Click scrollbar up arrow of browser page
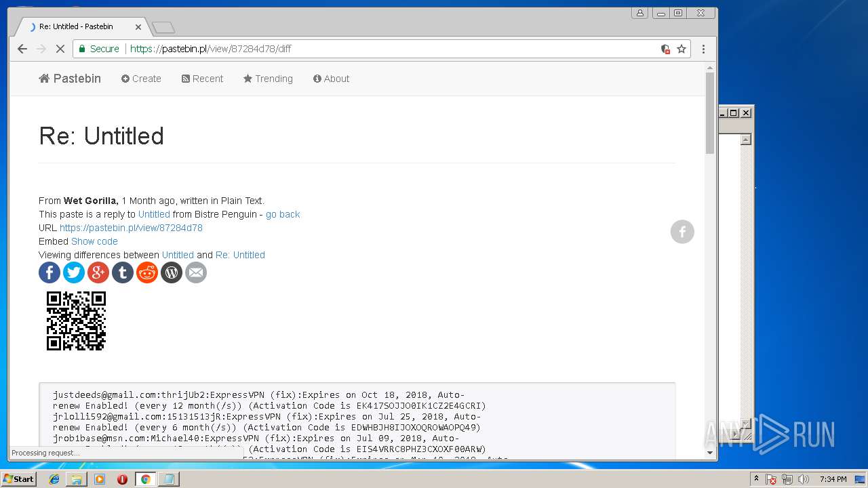This screenshot has width=868, height=488. coord(710,67)
